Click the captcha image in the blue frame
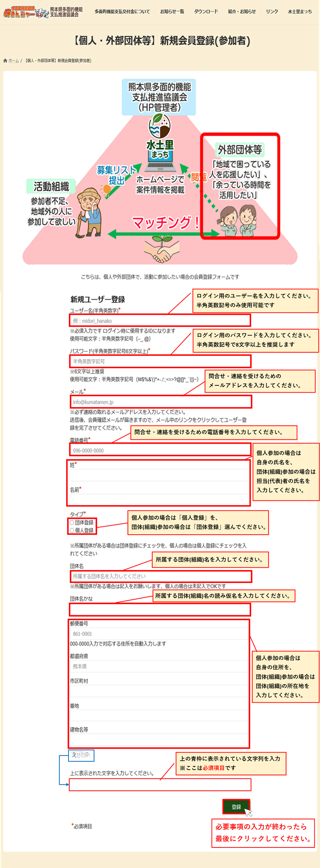320x868 pixels. 81,755
